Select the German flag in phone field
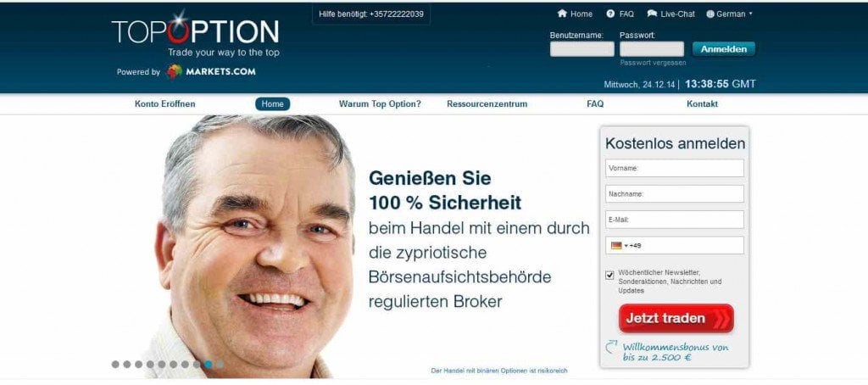This screenshot has width=868, height=385. [616, 245]
